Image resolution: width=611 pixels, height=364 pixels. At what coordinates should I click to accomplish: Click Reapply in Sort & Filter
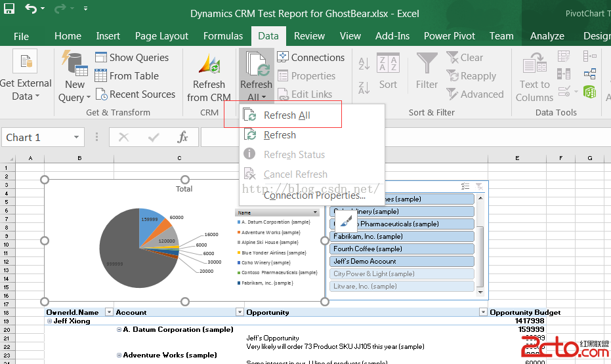pos(471,76)
